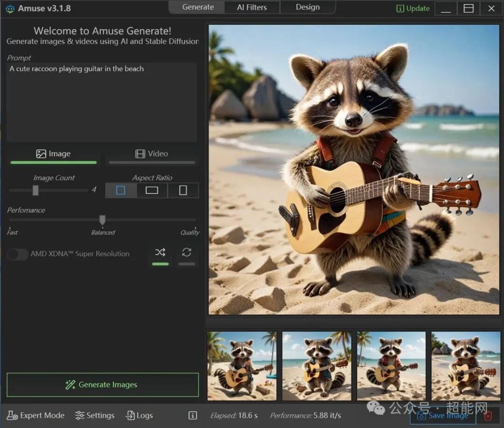
Task: Click the Performance slider handle
Action: click(102, 220)
